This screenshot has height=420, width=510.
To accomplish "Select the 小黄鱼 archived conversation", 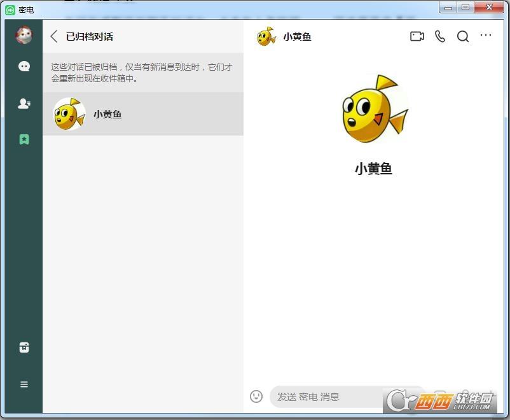I will click(143, 115).
